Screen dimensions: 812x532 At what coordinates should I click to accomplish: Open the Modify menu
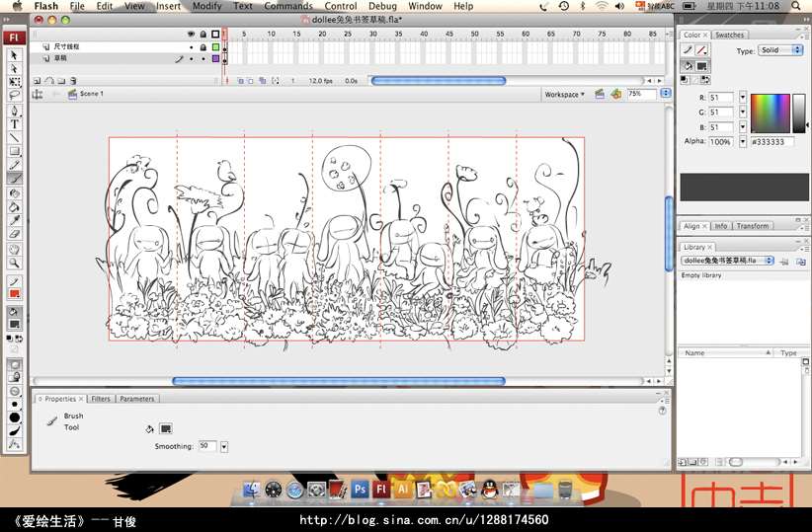point(206,6)
